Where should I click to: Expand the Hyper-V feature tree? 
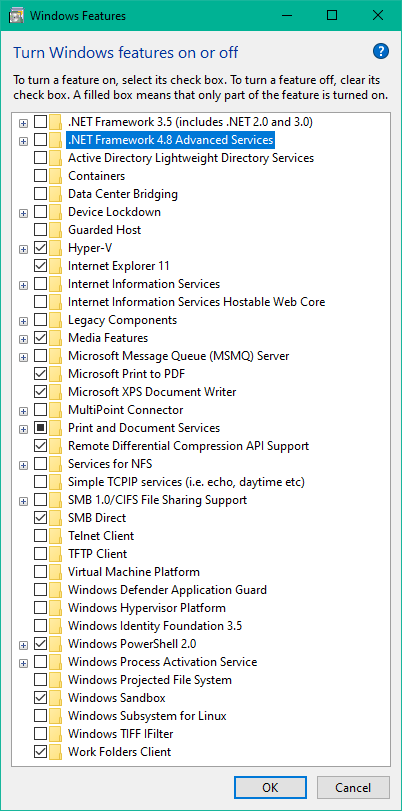point(23,249)
